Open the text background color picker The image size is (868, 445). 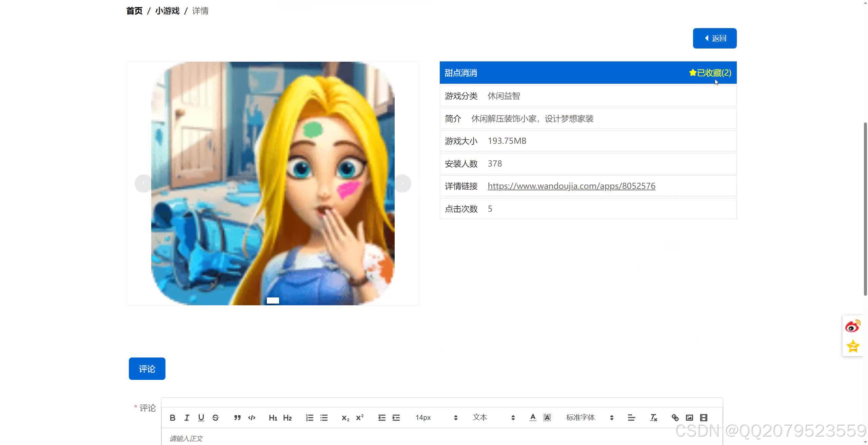point(547,418)
